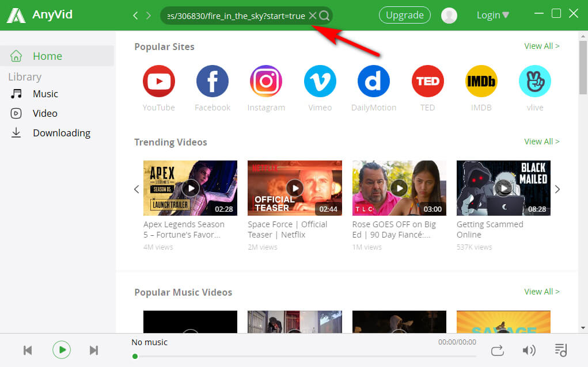
Task: Clear the URL with the X icon
Action: (312, 16)
